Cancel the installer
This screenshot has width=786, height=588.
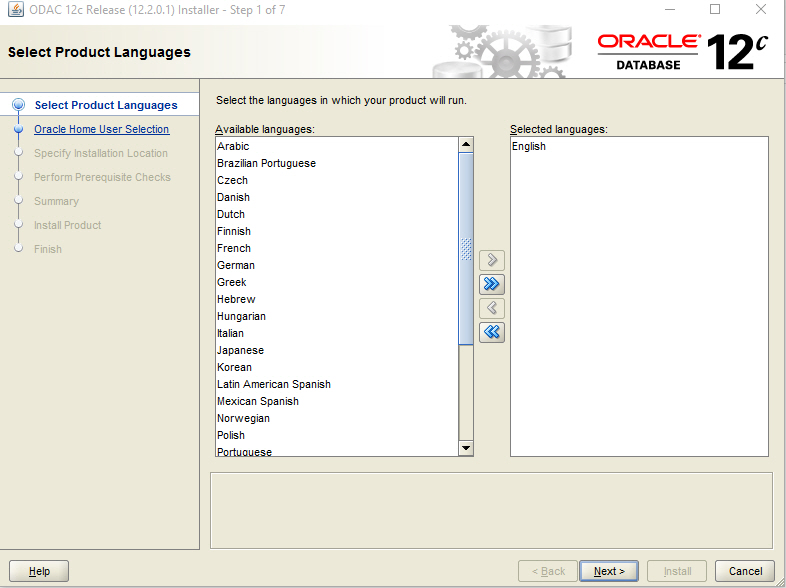coord(745,571)
